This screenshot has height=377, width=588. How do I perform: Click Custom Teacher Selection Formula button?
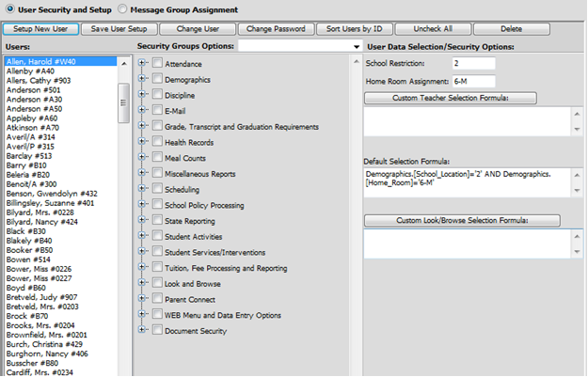click(x=451, y=98)
